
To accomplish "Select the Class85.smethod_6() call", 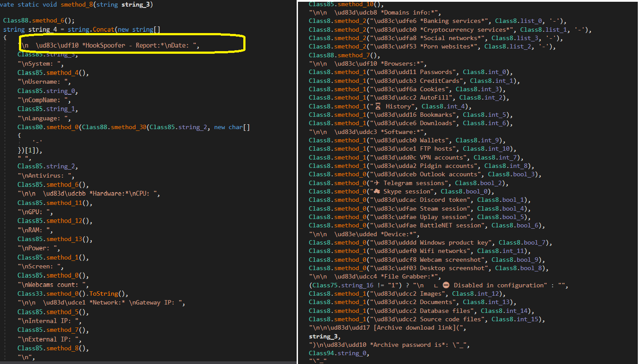I will coord(53,185).
